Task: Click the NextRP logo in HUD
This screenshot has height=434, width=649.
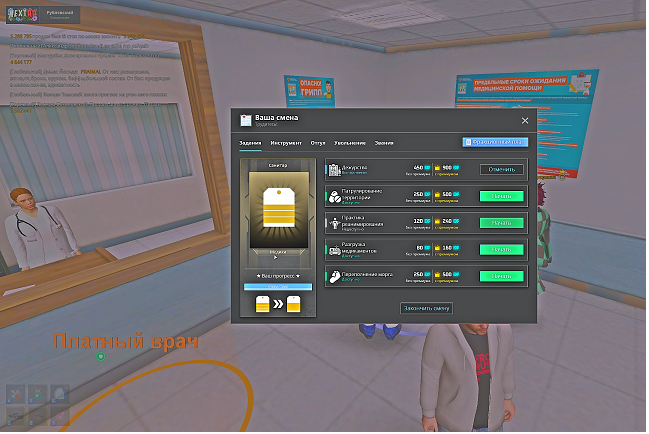Action: pyautogui.click(x=24, y=14)
